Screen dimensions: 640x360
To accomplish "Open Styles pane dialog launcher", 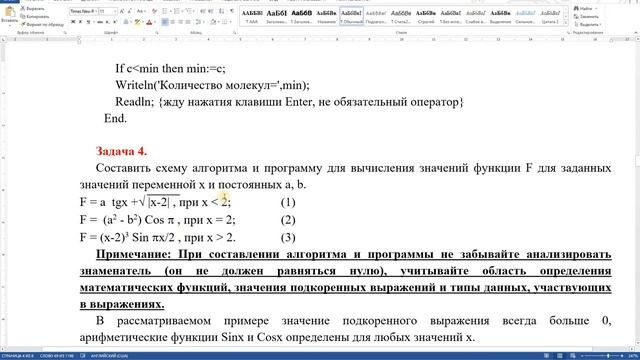I will click(x=569, y=33).
